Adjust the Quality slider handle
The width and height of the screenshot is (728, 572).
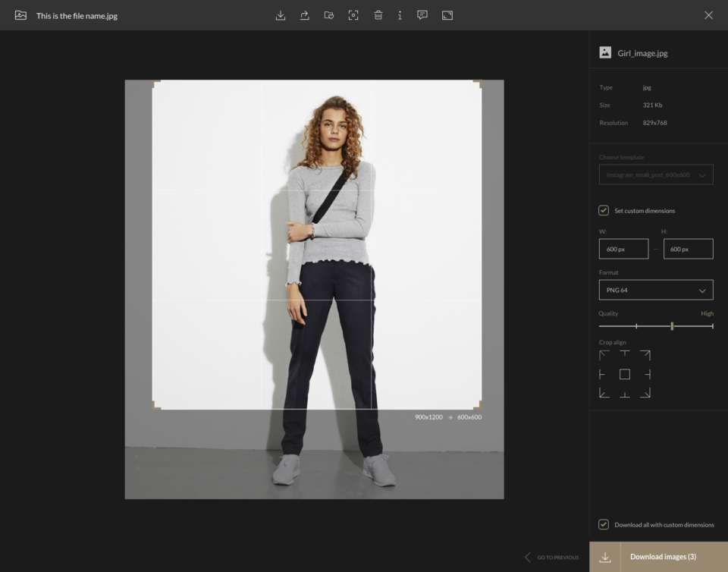[672, 325]
